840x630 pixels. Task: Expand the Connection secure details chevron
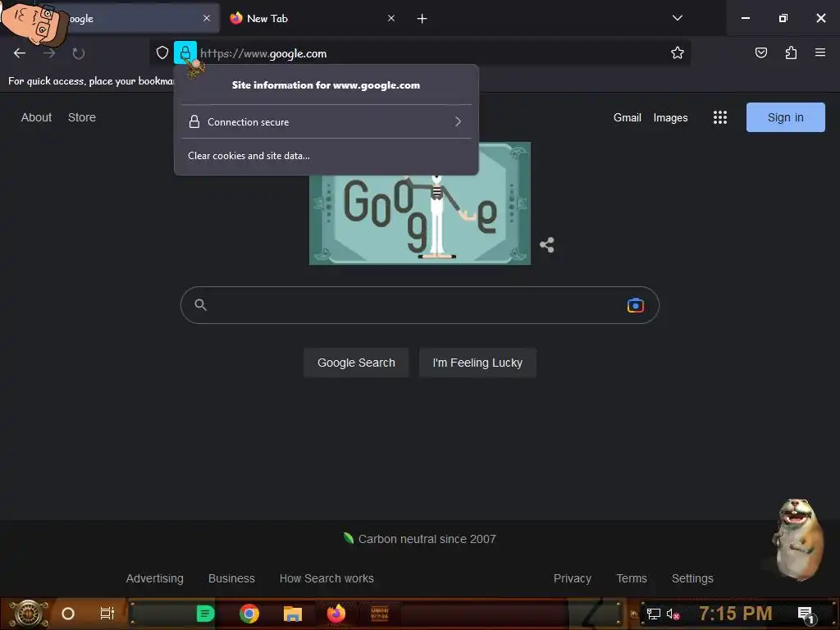(x=458, y=121)
